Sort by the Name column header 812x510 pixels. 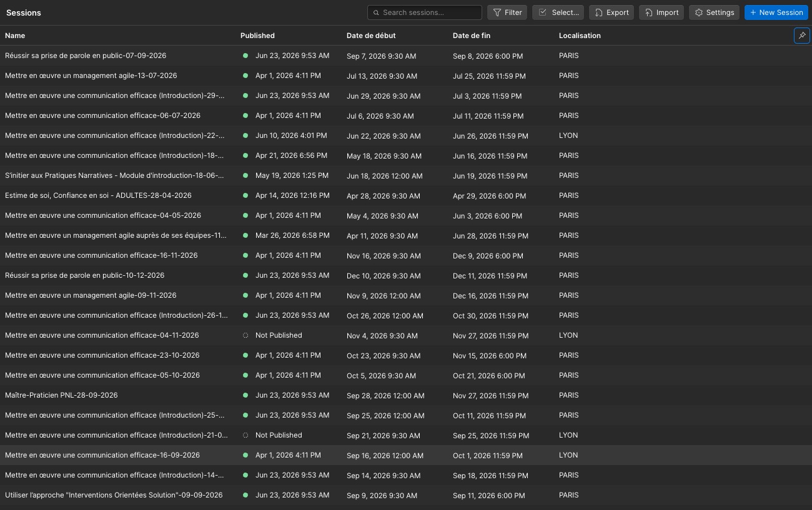pyautogui.click(x=15, y=36)
